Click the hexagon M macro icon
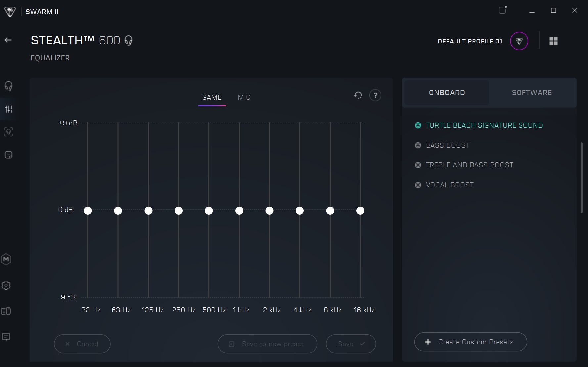This screenshot has height=367, width=588. click(6, 259)
